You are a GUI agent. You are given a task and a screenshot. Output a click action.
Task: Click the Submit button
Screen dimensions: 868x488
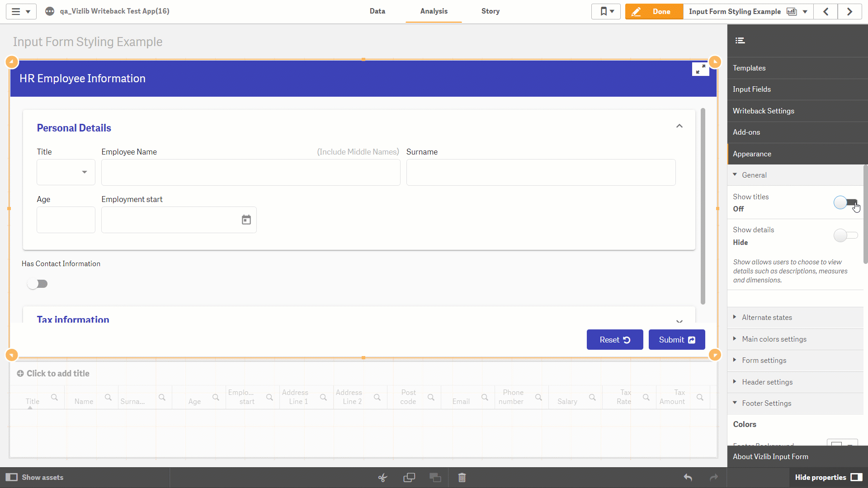pyautogui.click(x=677, y=340)
